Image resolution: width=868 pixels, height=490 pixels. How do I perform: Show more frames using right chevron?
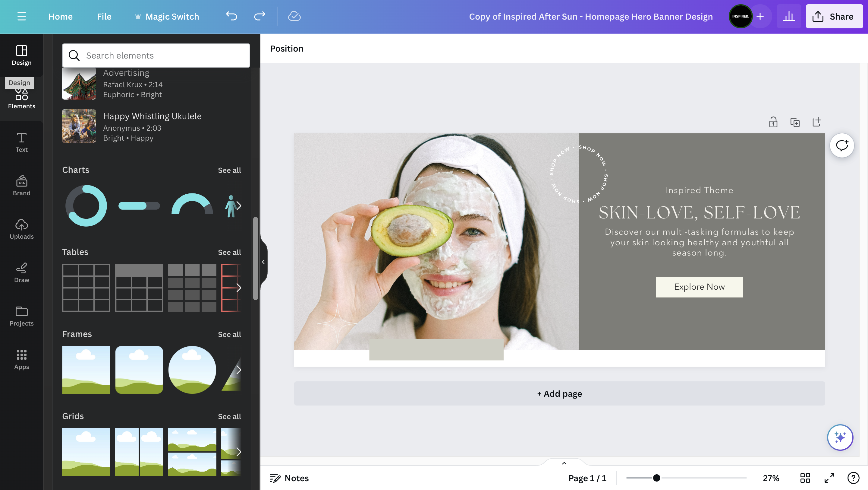pyautogui.click(x=239, y=370)
